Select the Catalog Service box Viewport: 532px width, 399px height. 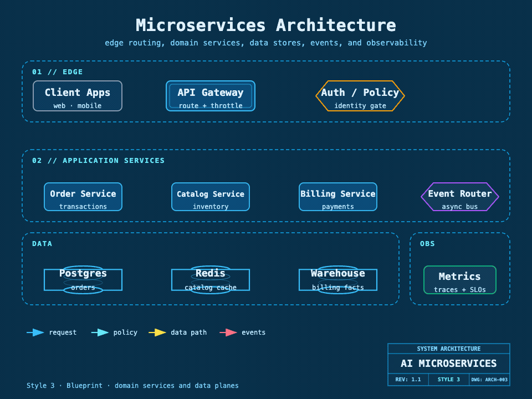pyautogui.click(x=211, y=197)
